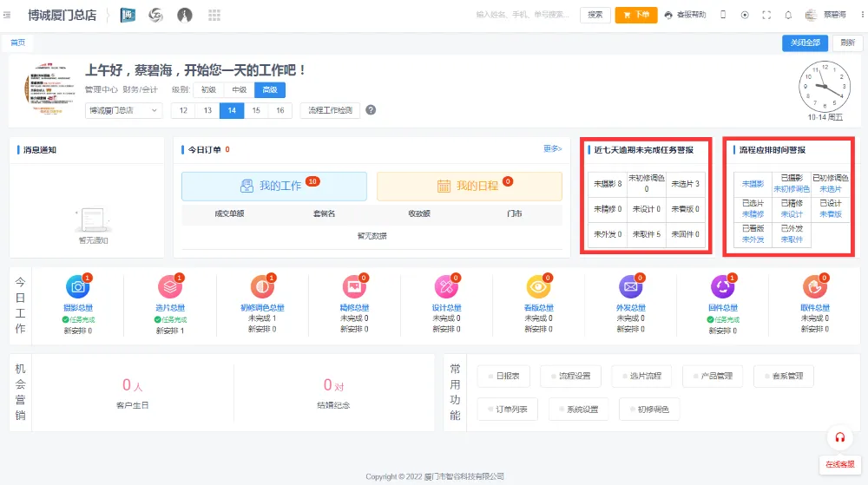Screen dimensions: 868x485
Task: Switch to the 首页 tab
Action: 18,43
